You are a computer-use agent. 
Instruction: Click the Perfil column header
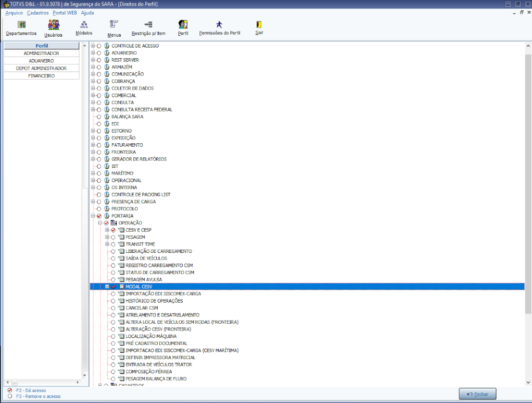click(42, 45)
